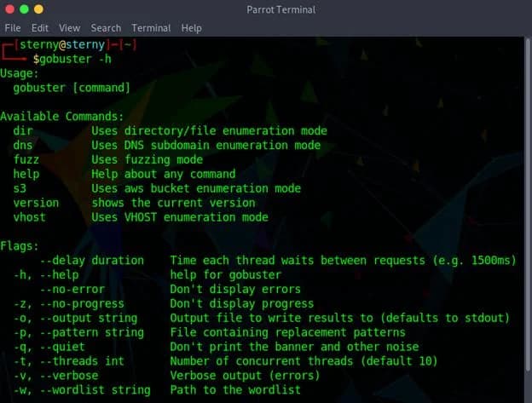Open the Edit menu

40,28
